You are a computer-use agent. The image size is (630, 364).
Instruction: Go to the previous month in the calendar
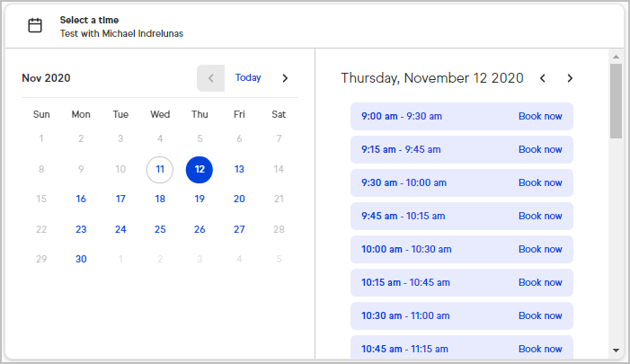(210, 78)
